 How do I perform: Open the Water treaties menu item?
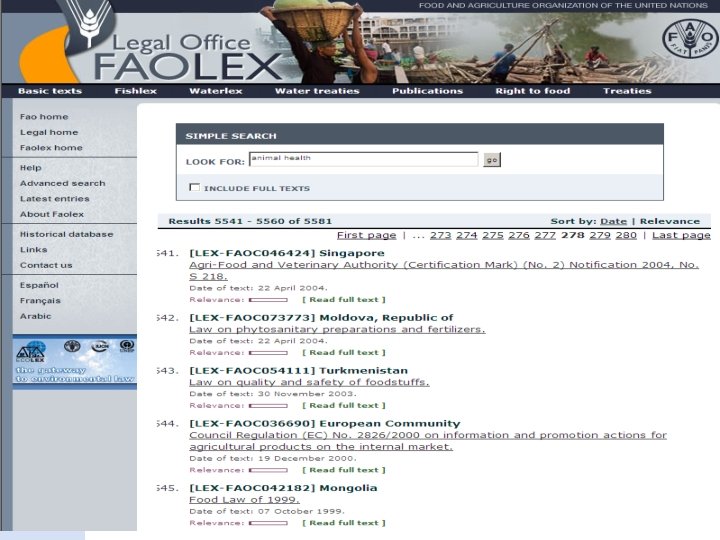point(317,91)
